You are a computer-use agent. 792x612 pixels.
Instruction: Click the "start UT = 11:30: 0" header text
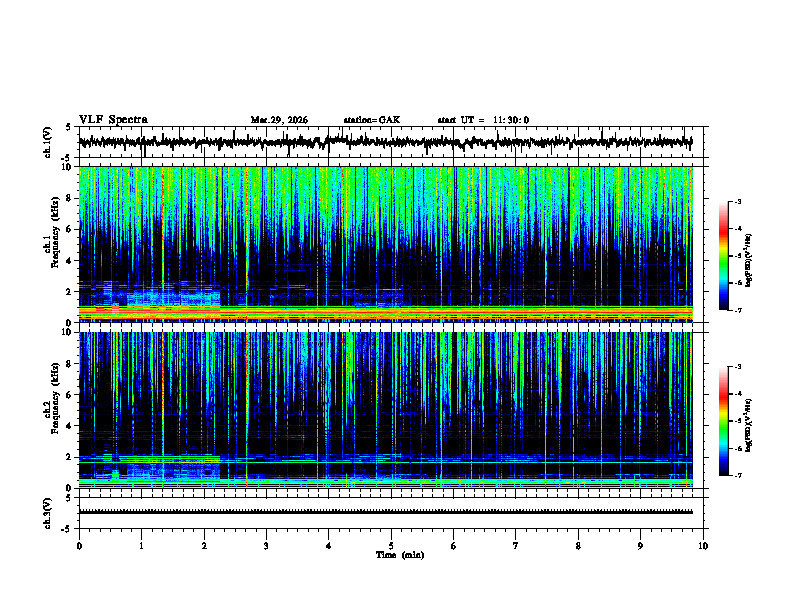(483, 120)
